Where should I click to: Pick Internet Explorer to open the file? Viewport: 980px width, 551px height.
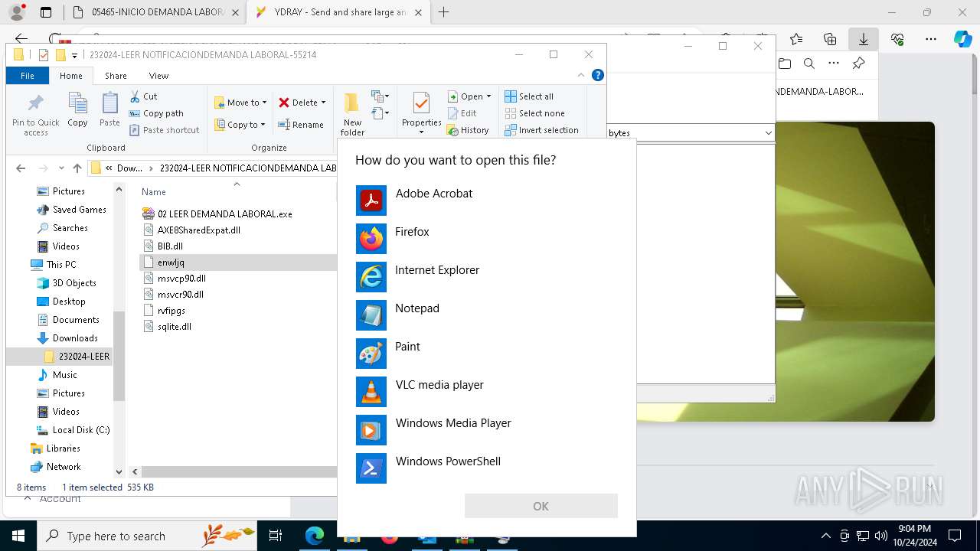487,277
